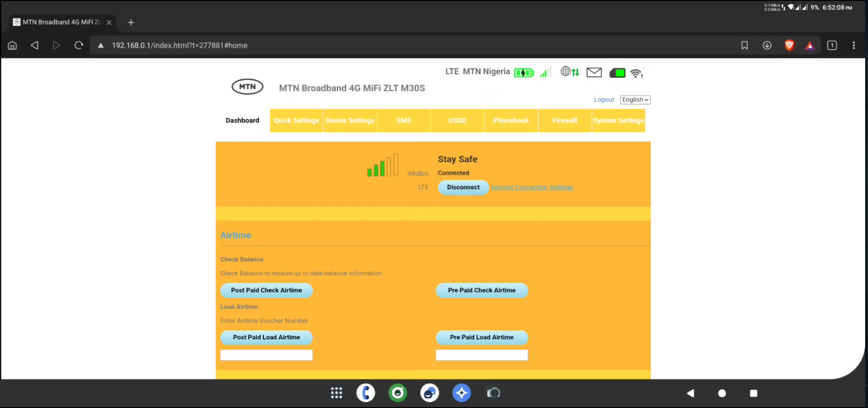868x408 pixels.
Task: Click Pre Paid Check Airtime button
Action: [x=482, y=291]
